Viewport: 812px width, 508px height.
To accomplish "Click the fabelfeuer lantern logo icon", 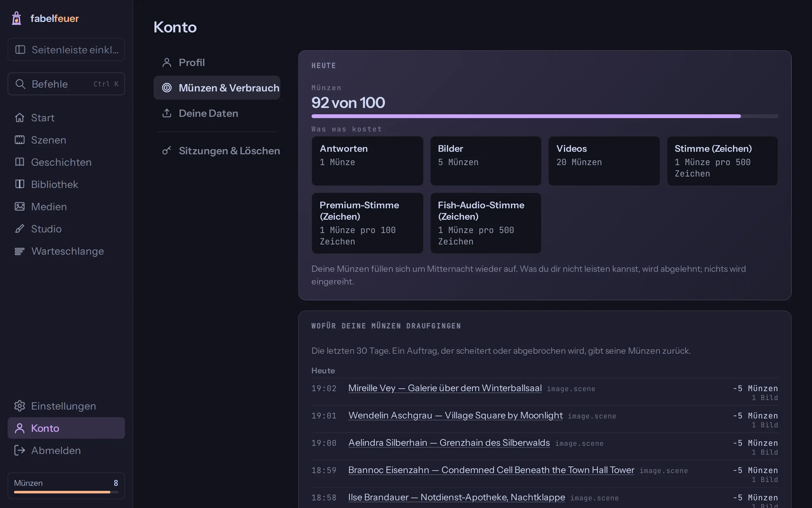I will [16, 18].
